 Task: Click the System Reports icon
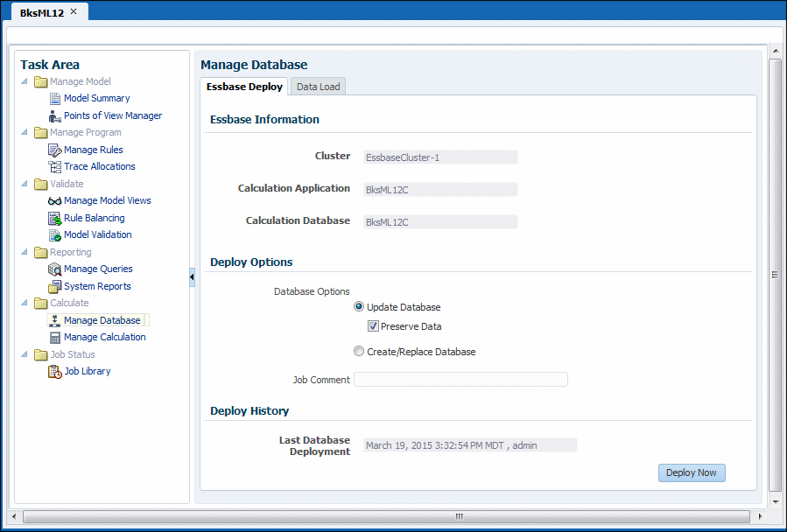point(54,287)
